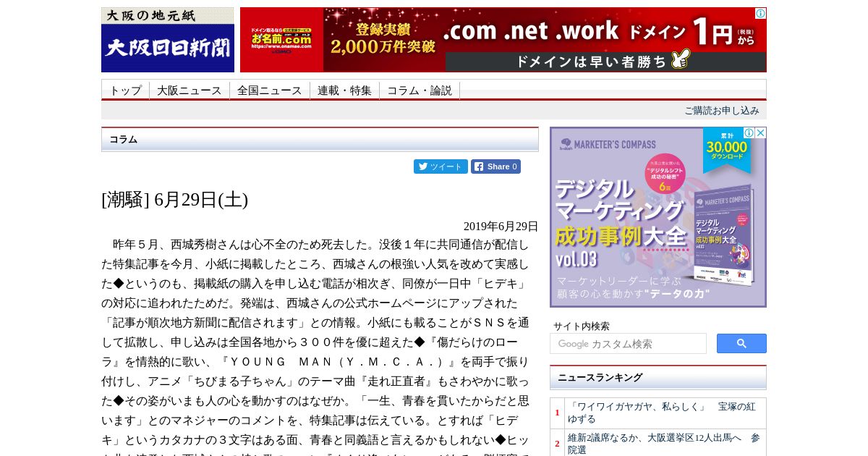This screenshot has width=868, height=456.
Task: Follow the ご購読お申し込み link
Action: coord(722,111)
